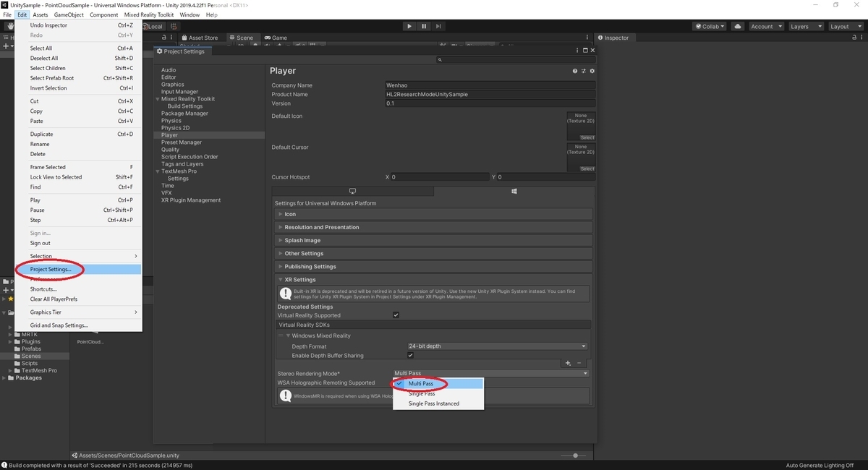
Task: Click Grid and Snap Settings entry
Action: pyautogui.click(x=78, y=325)
